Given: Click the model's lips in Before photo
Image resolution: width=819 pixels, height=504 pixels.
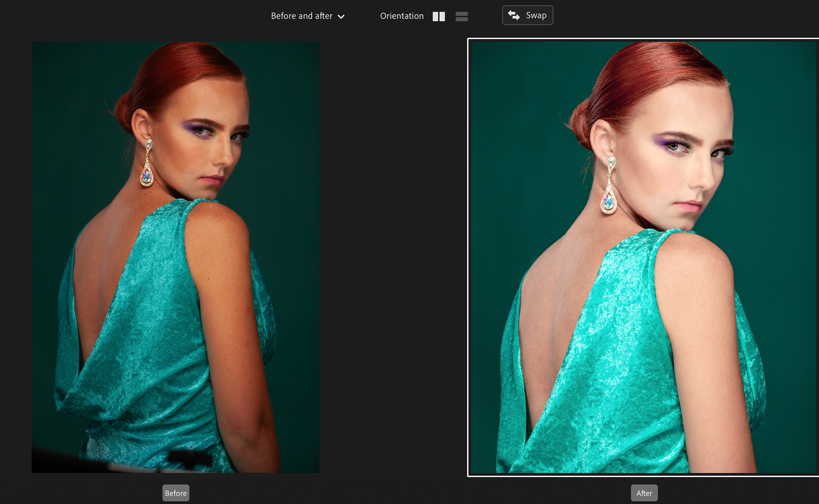Looking at the screenshot, I should [214, 179].
